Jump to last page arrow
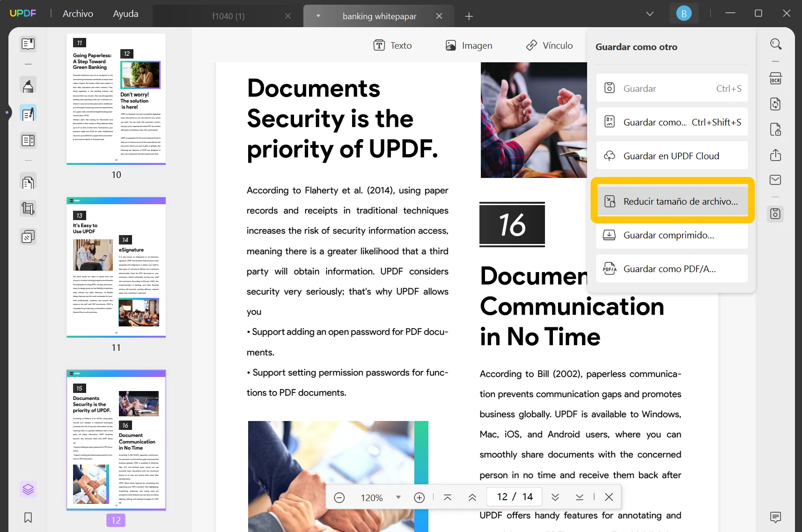This screenshot has height=532, width=802. tap(580, 497)
